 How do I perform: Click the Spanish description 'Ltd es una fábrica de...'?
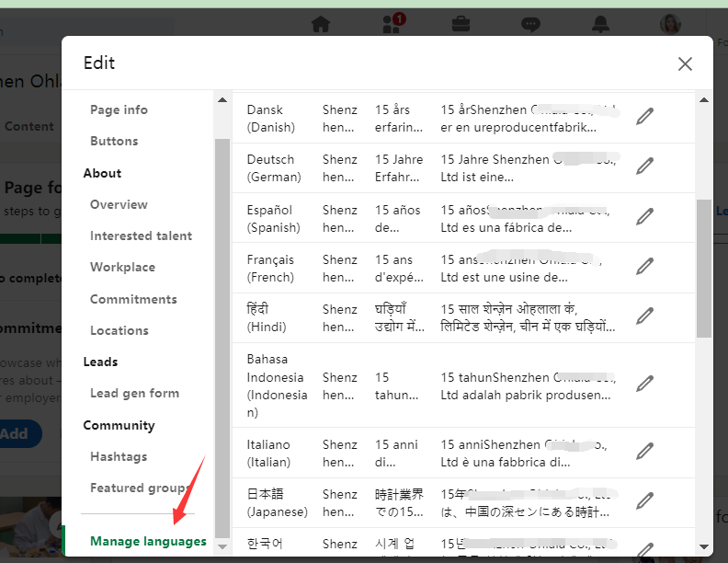(x=506, y=228)
